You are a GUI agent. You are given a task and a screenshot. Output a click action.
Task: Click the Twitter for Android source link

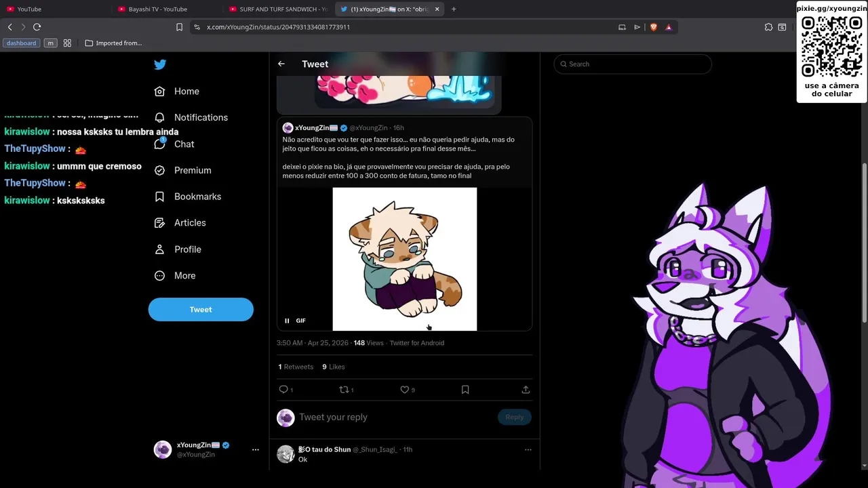417,343
